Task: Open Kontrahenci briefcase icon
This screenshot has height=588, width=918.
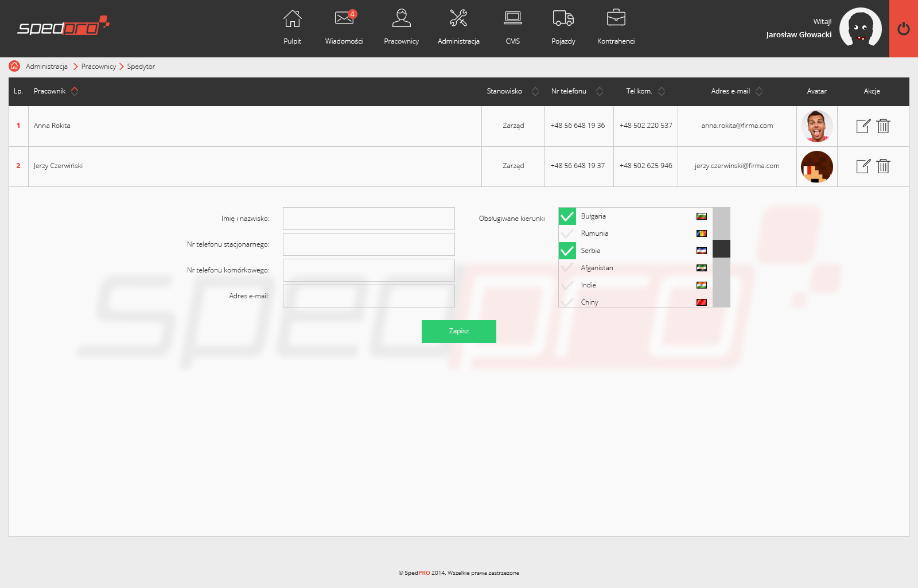Action: (616, 19)
